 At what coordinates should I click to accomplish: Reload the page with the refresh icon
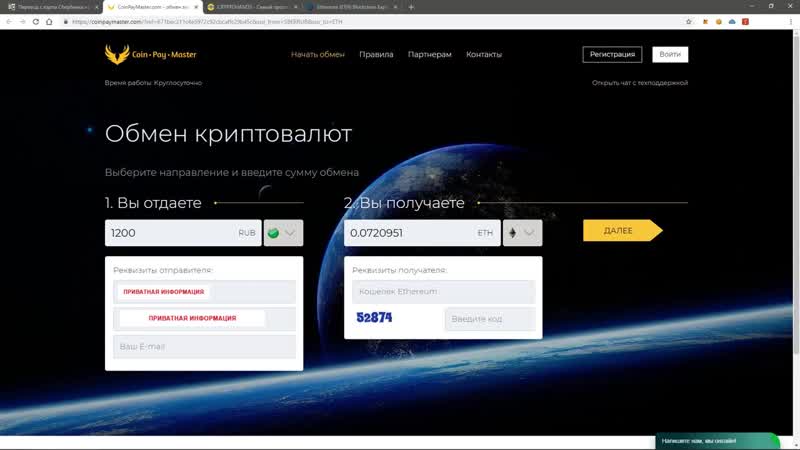tap(36, 21)
